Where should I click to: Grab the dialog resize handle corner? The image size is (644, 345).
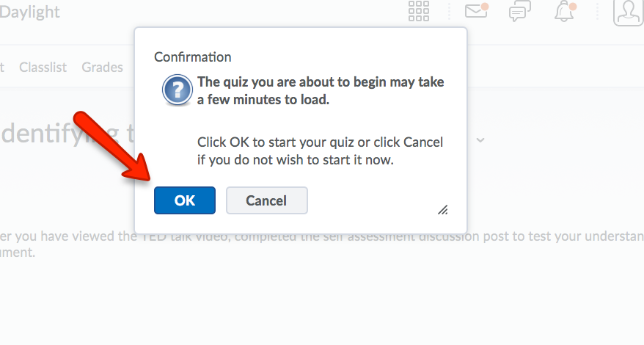point(443,210)
